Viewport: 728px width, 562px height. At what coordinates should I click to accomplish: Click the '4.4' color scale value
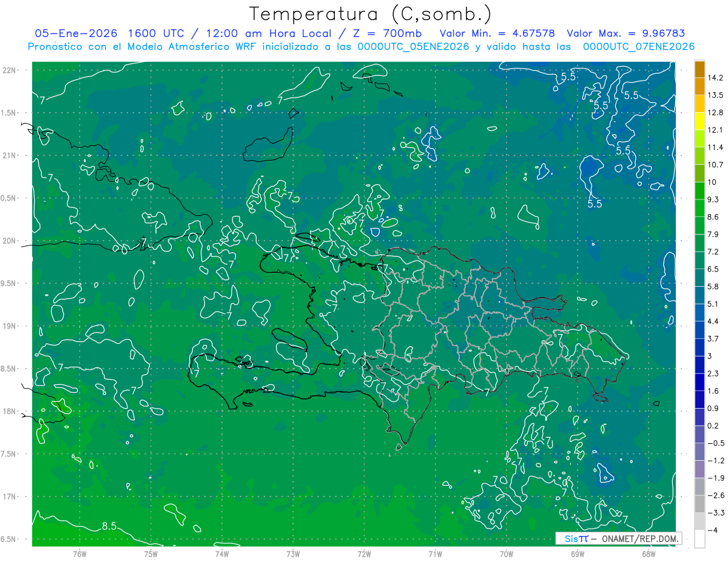pyautogui.click(x=715, y=321)
